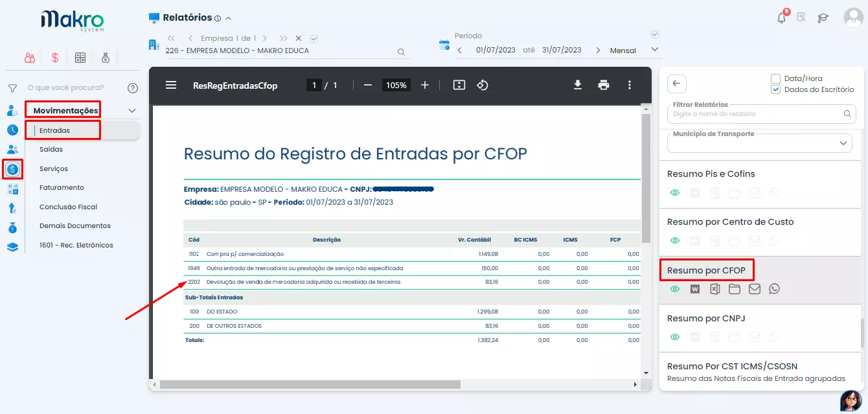Jump to the first company arrow
Viewport: 868px width, 414px height.
(x=171, y=38)
